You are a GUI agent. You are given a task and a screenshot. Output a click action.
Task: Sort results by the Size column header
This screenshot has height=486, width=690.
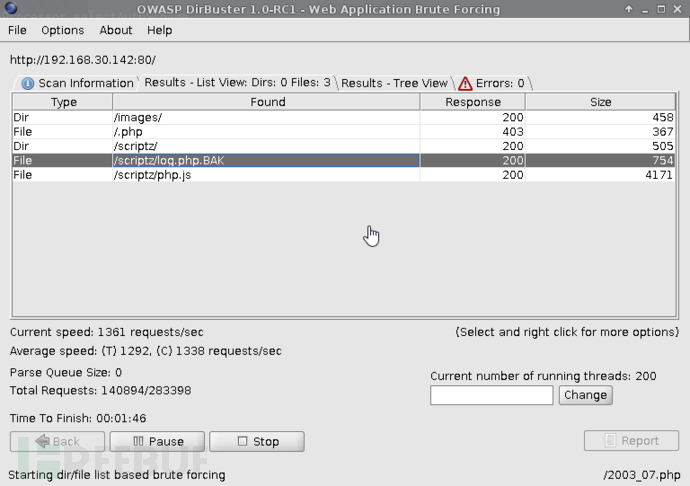(x=600, y=102)
